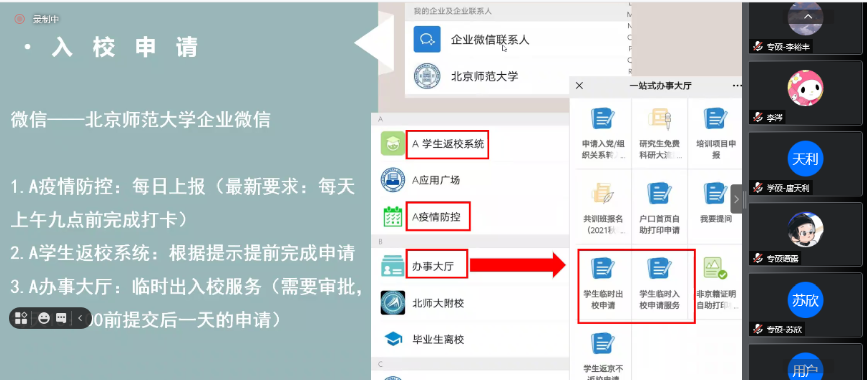Screen dimensions: 868x380
Task: Open the 毕业生离校 entry
Action: (x=438, y=339)
